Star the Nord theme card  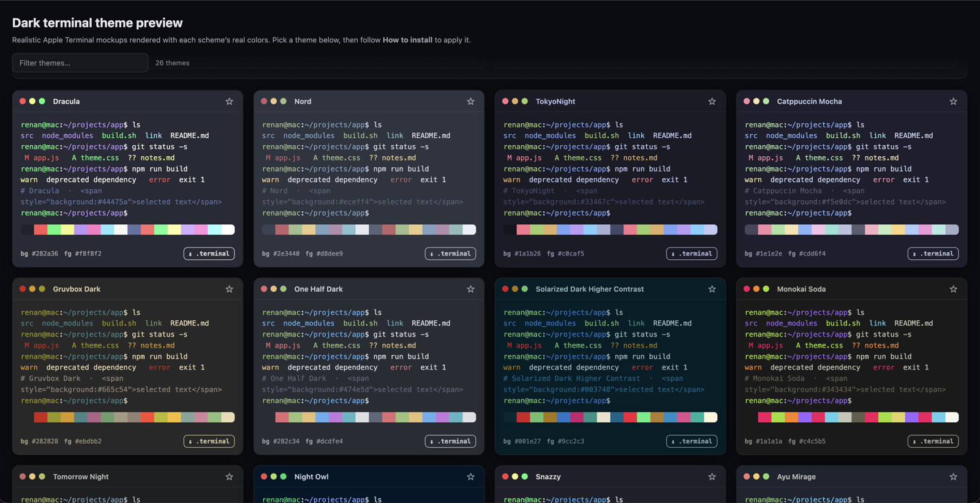coord(470,101)
